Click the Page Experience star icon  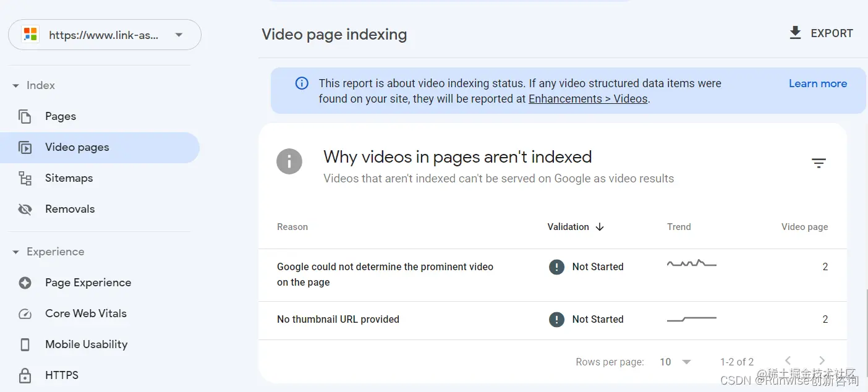(x=25, y=283)
